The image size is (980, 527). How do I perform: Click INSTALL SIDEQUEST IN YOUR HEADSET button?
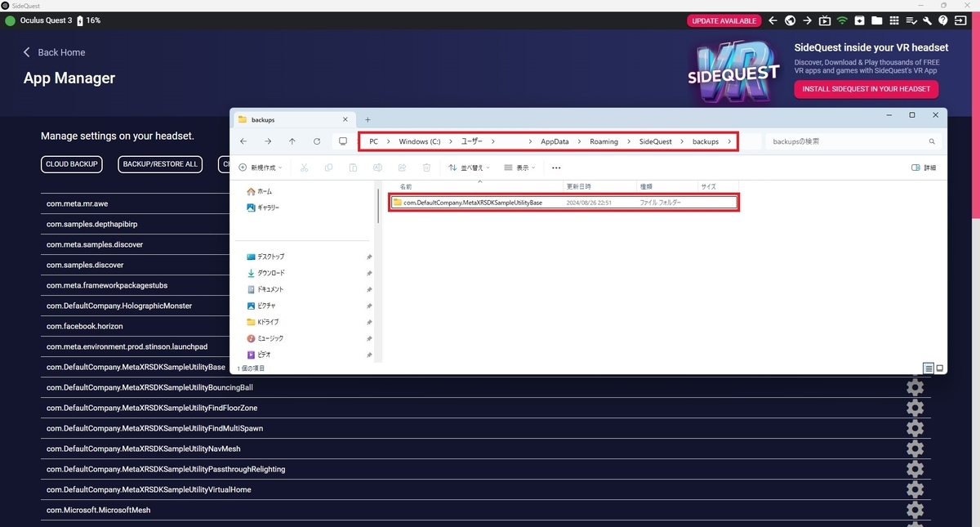click(x=866, y=89)
